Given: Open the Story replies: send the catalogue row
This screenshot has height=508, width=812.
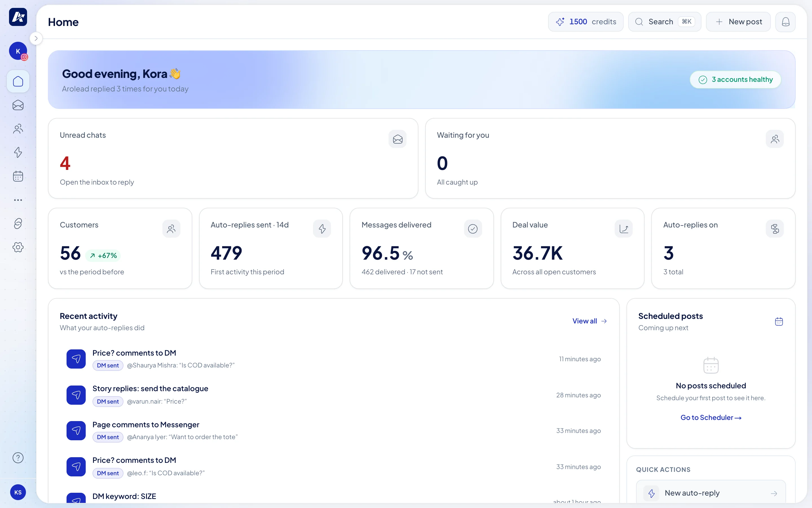Looking at the screenshot, I should pyautogui.click(x=334, y=395).
